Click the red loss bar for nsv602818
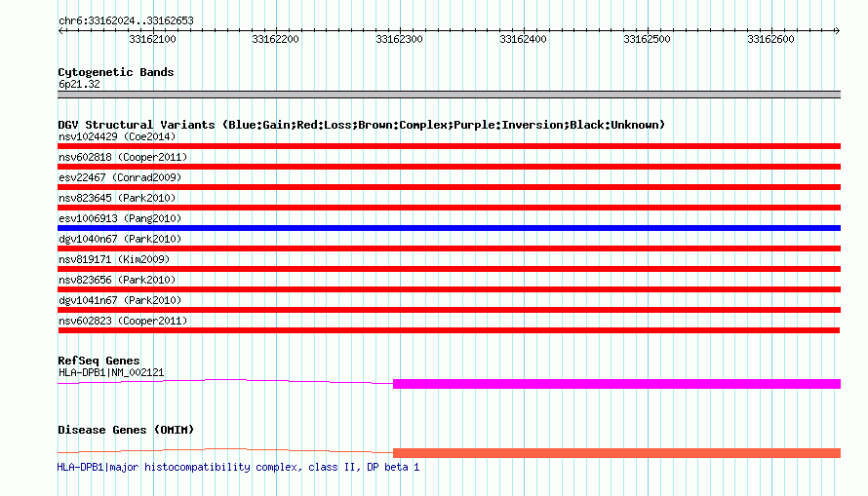 coord(449,167)
